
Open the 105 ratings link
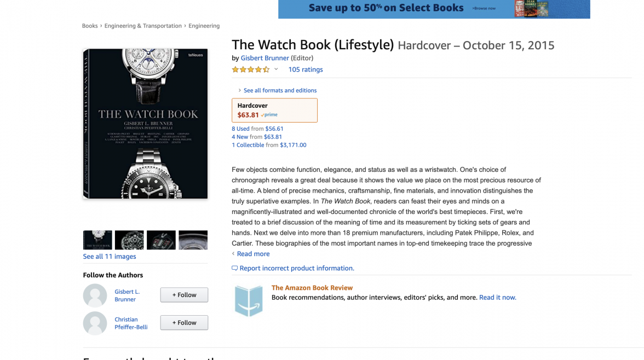point(306,69)
